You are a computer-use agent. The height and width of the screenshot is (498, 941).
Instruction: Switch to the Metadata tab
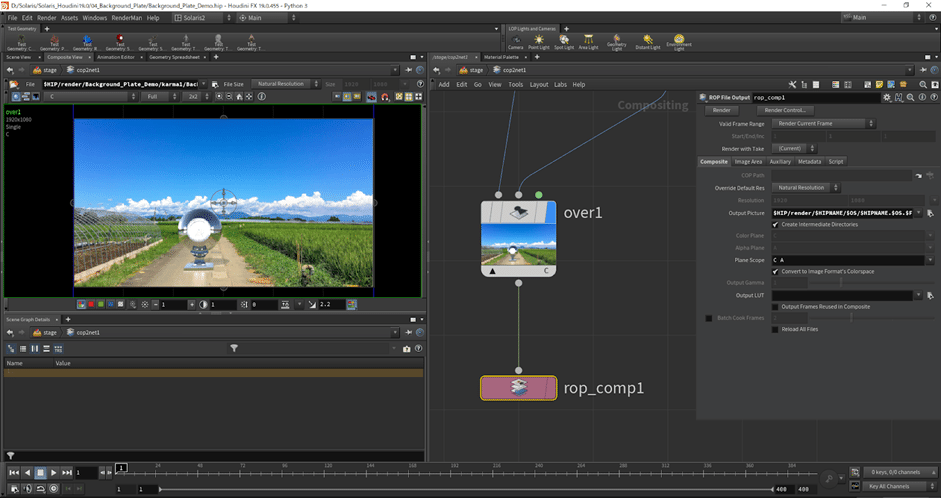[x=809, y=161]
